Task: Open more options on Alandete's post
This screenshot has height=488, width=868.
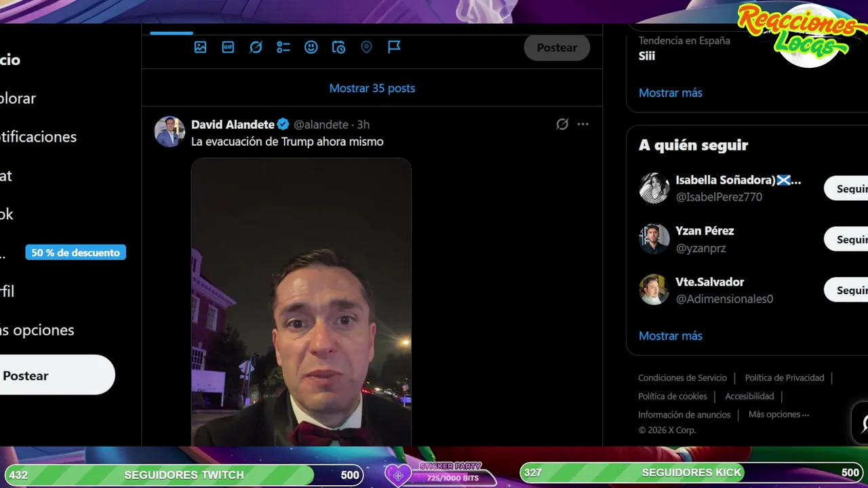Action: pos(583,124)
